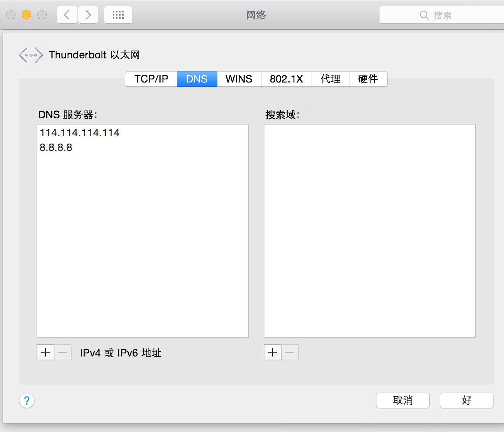Switch to the TCP/IP tab
This screenshot has height=432, width=504.
(x=151, y=79)
